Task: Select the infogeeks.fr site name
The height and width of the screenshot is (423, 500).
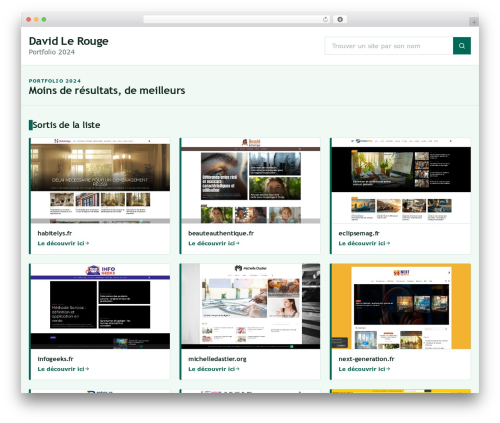Action: click(55, 359)
